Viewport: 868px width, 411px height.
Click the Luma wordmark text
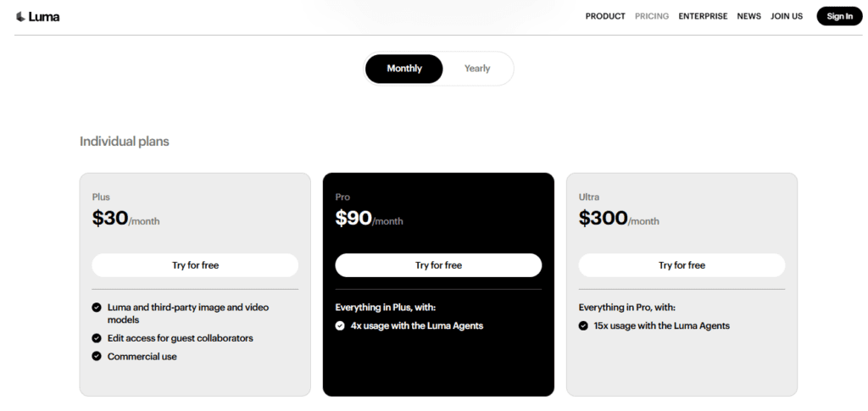[44, 16]
